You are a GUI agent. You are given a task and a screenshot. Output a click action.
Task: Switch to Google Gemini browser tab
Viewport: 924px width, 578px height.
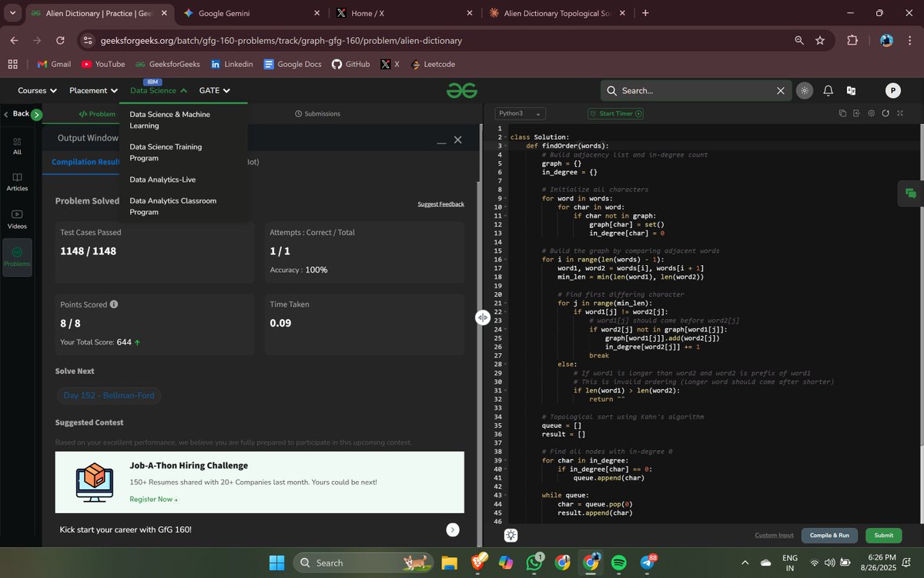[250, 13]
